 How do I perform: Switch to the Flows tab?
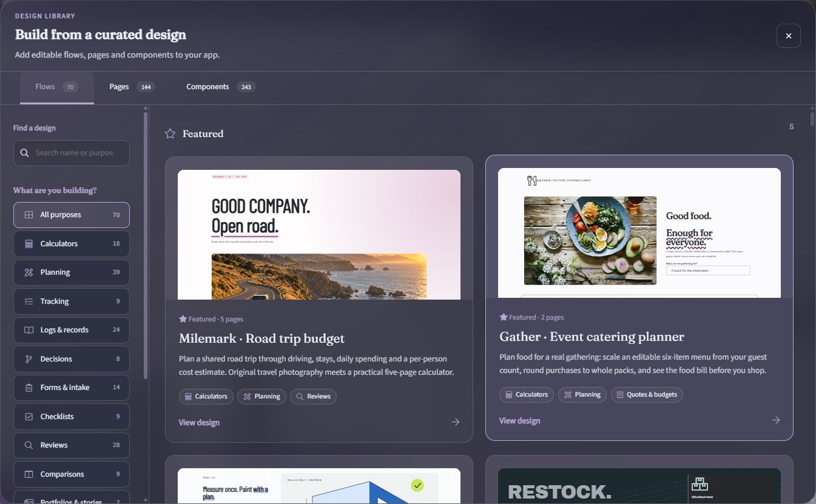coord(57,87)
